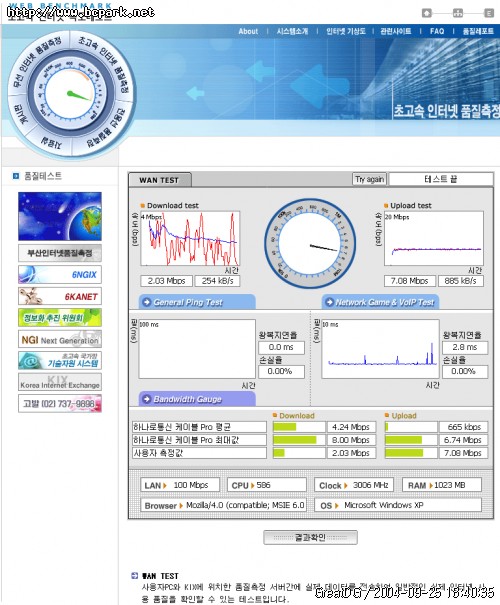Image resolution: width=500 pixels, height=605 pixels.
Task: Open the Network Game & VoIP Test tab
Action: (380, 302)
